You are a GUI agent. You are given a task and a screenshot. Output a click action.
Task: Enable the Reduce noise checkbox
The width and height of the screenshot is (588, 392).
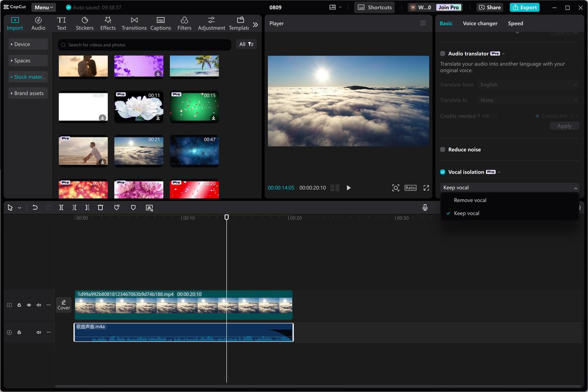[x=442, y=149]
